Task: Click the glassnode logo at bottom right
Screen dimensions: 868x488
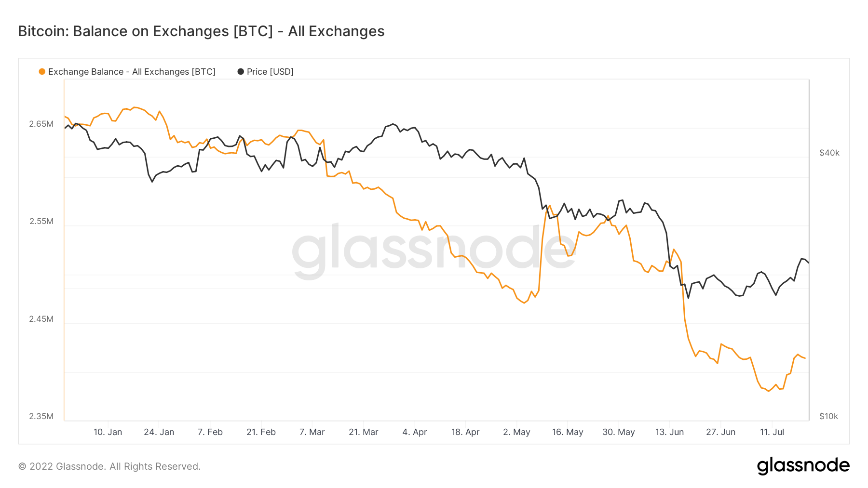Action: 803,466
